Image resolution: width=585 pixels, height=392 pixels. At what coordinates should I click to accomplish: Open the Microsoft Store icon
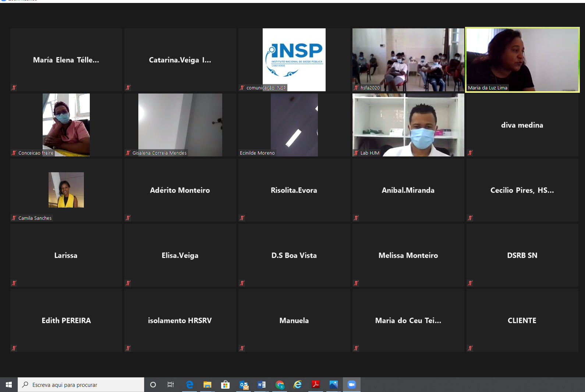point(225,385)
